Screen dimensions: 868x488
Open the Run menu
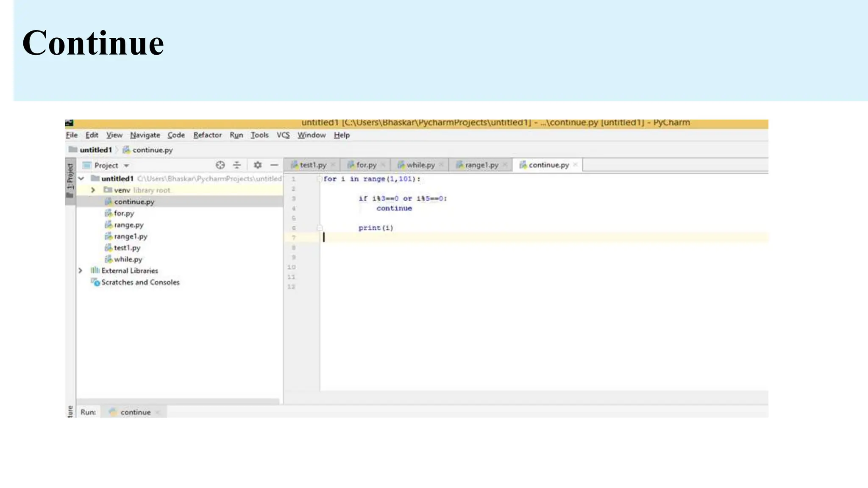click(236, 135)
